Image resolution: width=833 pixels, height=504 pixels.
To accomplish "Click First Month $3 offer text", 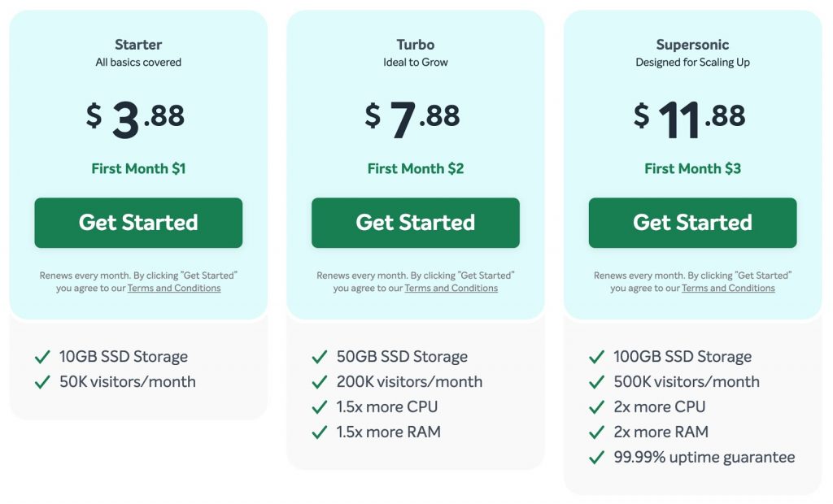I will point(693,168).
